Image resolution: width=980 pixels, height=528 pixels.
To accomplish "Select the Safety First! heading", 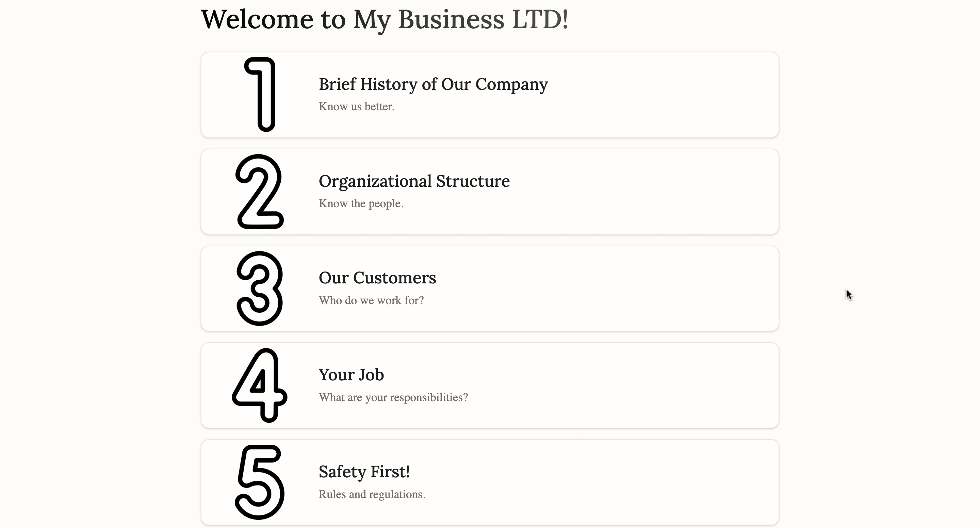I will [x=364, y=472].
